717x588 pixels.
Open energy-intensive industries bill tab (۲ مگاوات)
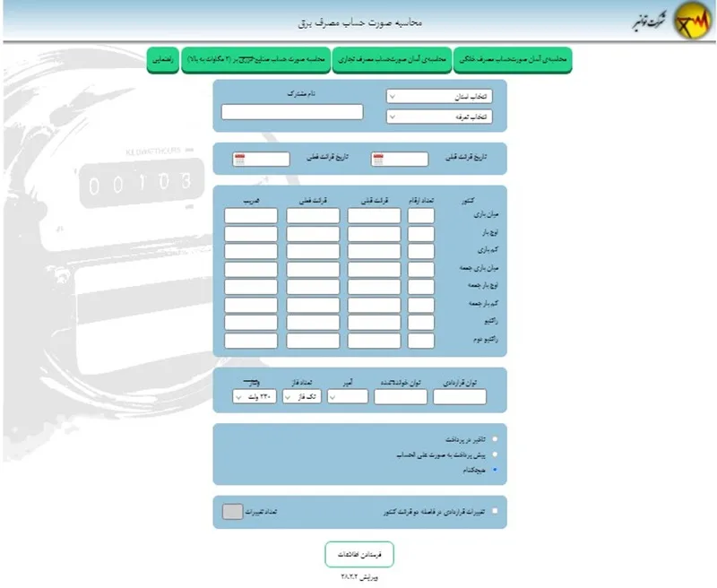[x=256, y=59]
